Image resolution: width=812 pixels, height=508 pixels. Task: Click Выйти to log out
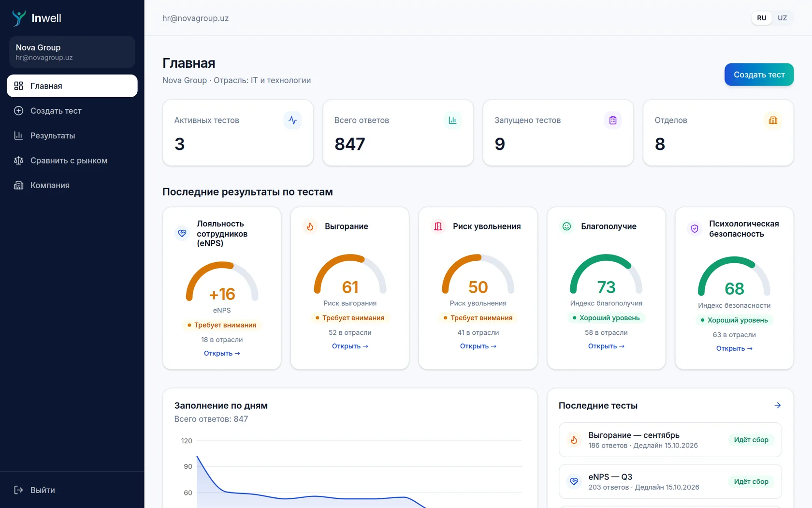[72, 490]
